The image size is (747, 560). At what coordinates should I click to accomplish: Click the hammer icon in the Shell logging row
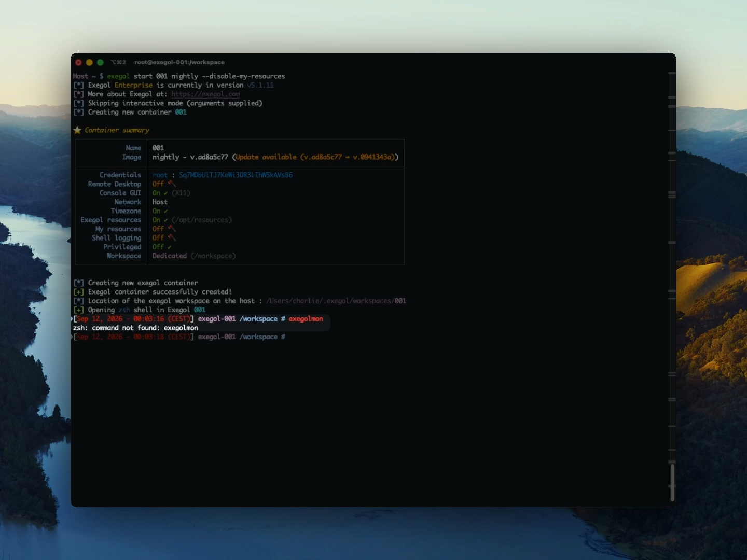click(x=172, y=238)
